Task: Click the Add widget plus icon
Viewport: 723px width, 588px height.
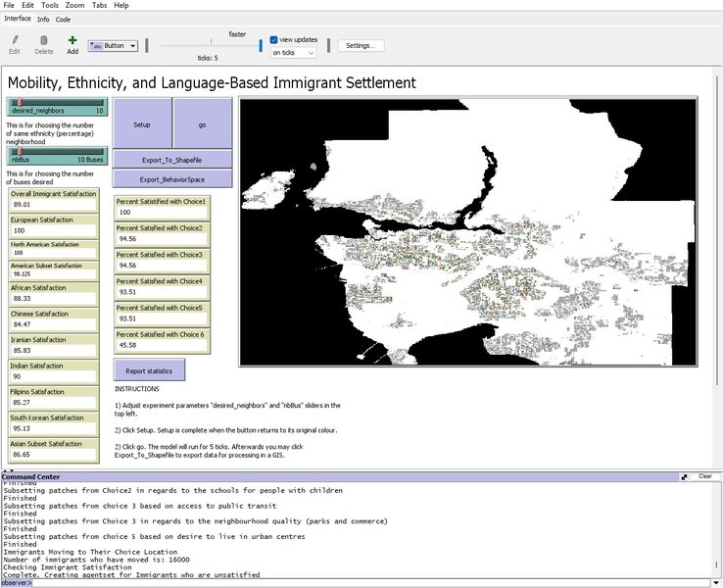Action: pyautogui.click(x=72, y=40)
